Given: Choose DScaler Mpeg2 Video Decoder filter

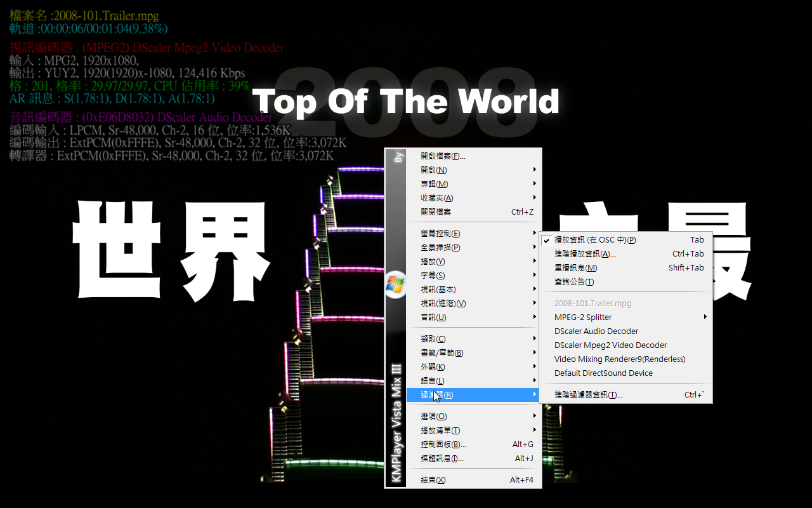Looking at the screenshot, I should coord(610,345).
